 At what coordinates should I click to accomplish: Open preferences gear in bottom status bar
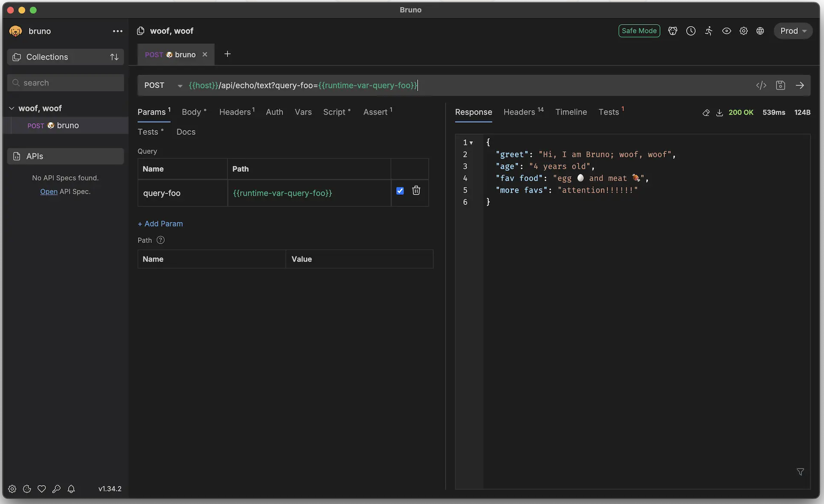tap(12, 489)
